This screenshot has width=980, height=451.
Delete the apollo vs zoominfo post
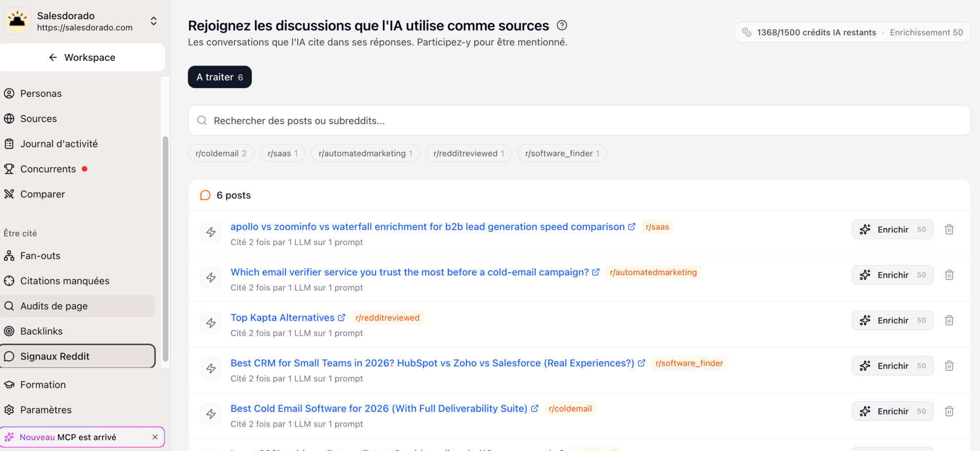949,229
